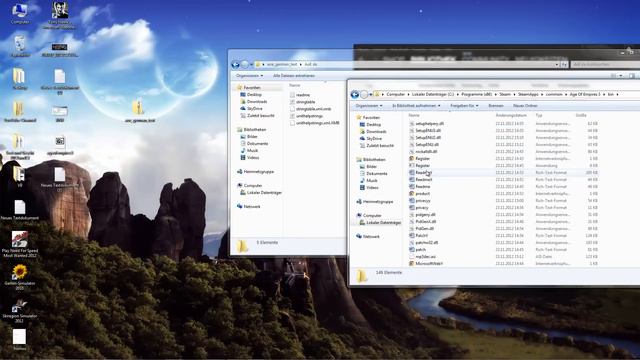The image size is (640, 360).
Task: Click the icon of readme in AoE.de window
Action: 292,95
